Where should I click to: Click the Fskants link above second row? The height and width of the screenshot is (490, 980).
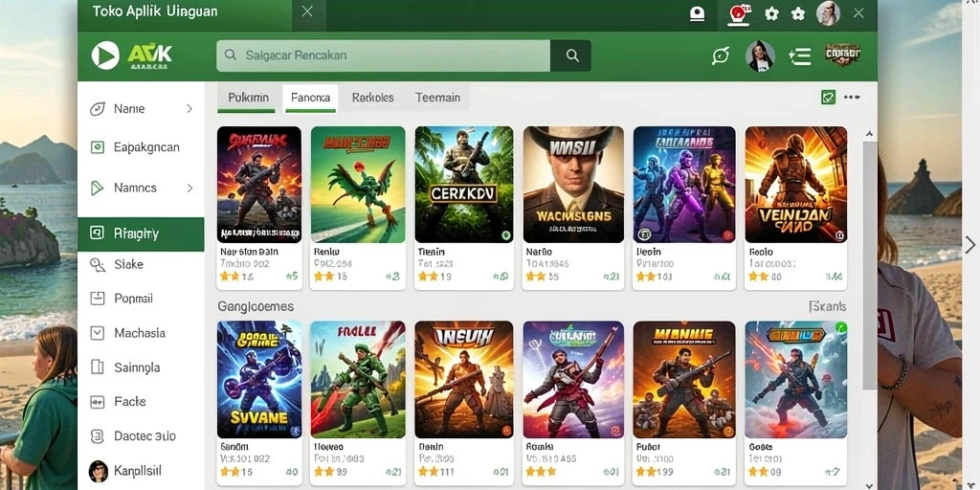(x=828, y=306)
